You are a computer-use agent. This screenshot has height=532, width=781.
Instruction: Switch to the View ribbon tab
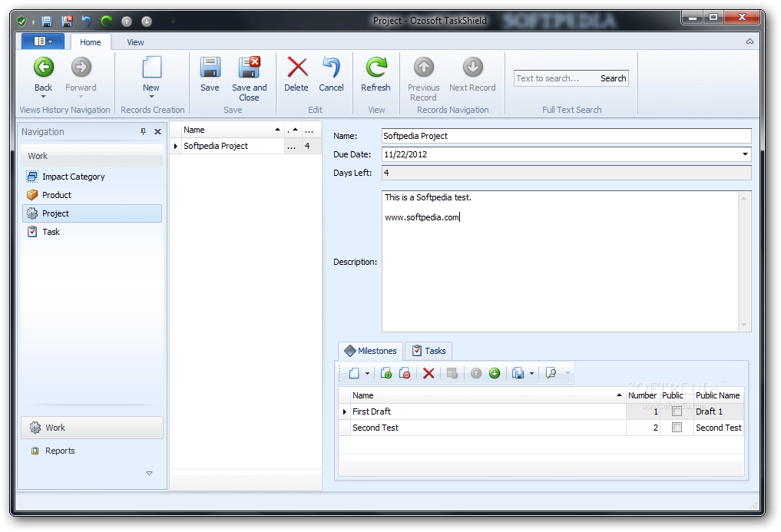135,42
